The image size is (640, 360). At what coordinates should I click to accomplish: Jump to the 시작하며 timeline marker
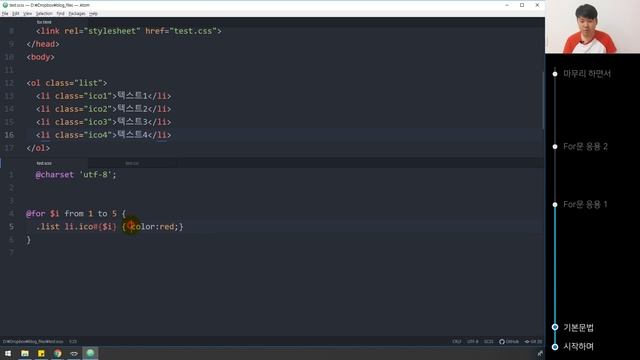tap(555, 347)
